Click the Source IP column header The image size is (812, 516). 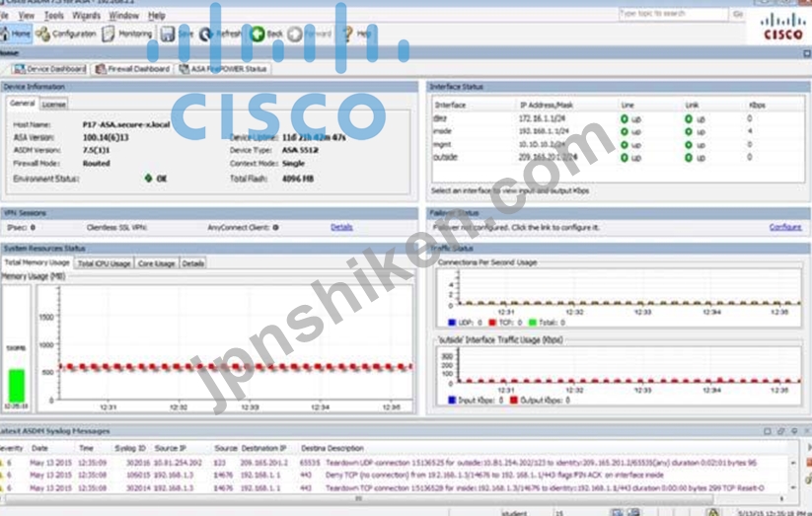pos(170,448)
